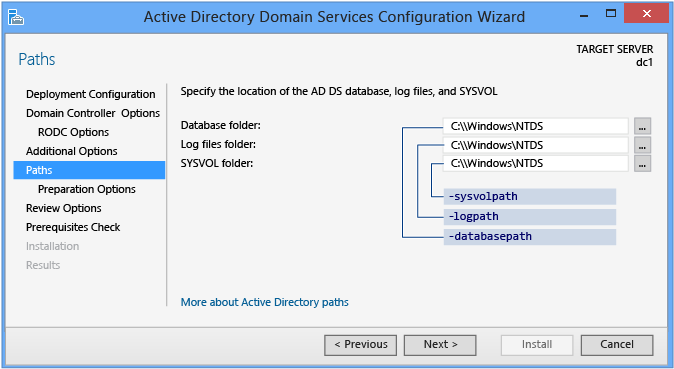Open the Deployment Configuration page
The image size is (674, 369).
[x=90, y=94]
